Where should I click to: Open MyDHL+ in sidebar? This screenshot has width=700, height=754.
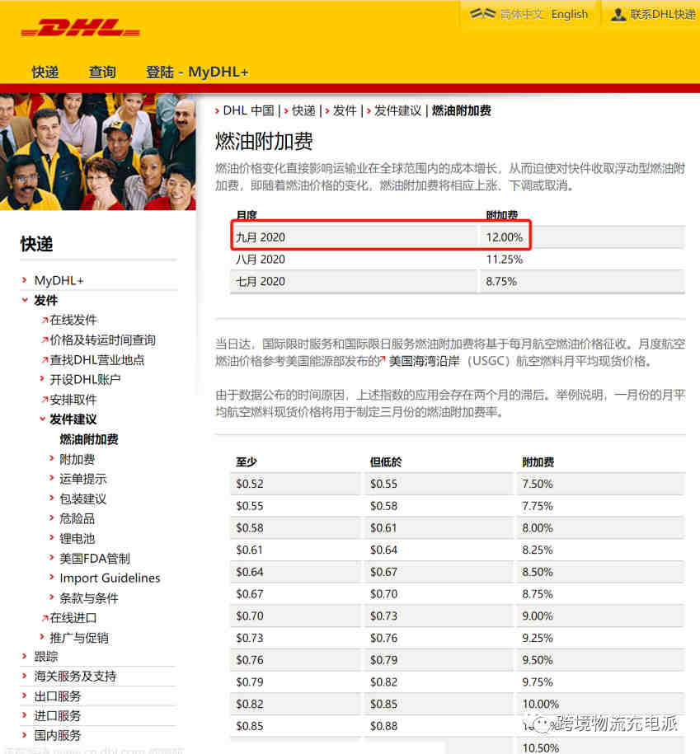tap(59, 280)
